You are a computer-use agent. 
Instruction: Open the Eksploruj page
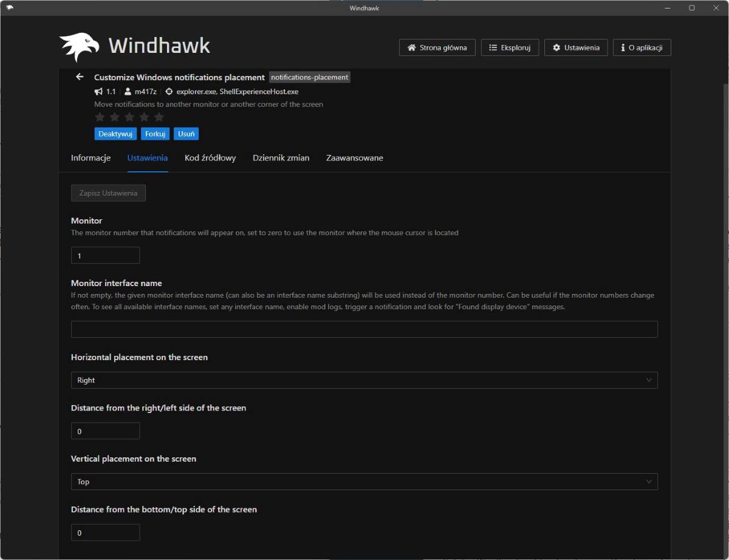(x=510, y=47)
